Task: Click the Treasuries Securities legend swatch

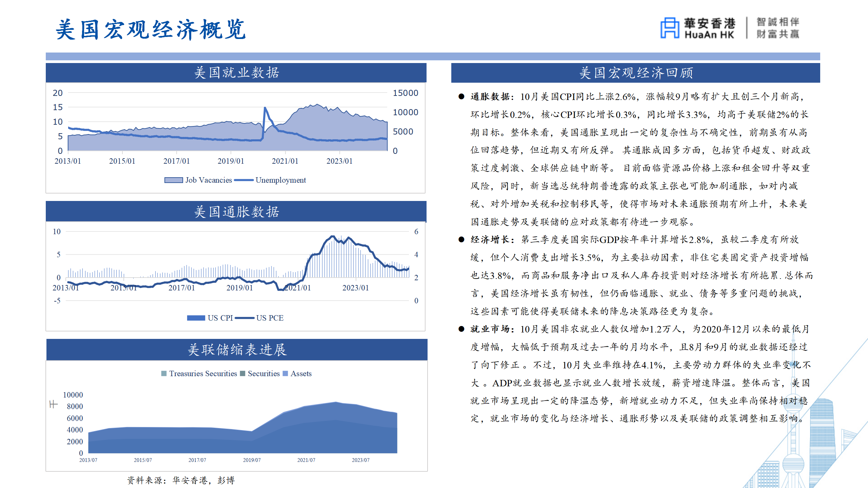Action: 164,373
